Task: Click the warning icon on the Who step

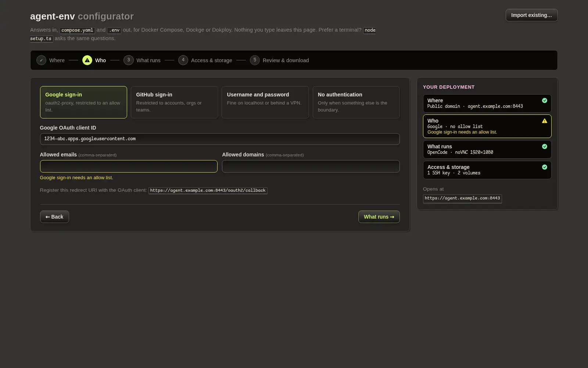Action: coord(87,60)
